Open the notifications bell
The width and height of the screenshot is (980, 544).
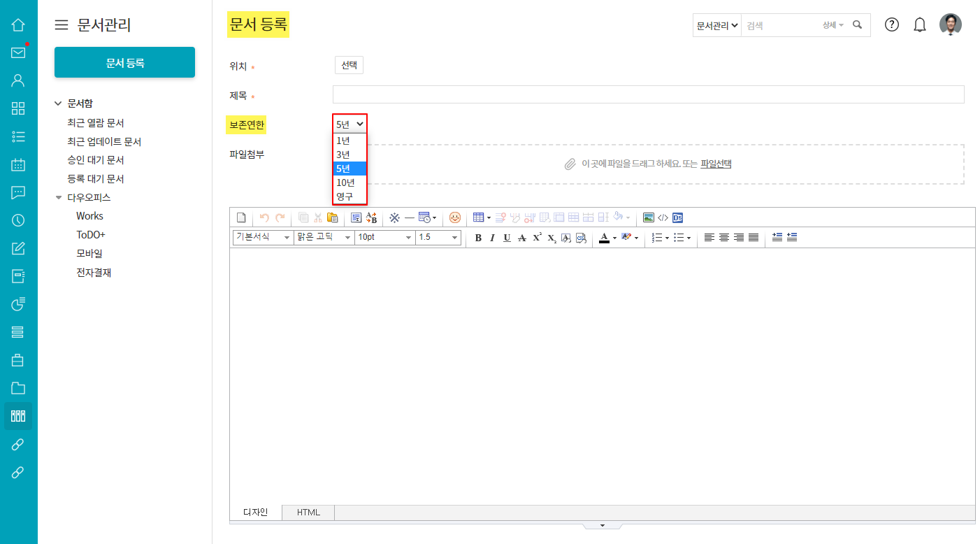[x=920, y=25]
